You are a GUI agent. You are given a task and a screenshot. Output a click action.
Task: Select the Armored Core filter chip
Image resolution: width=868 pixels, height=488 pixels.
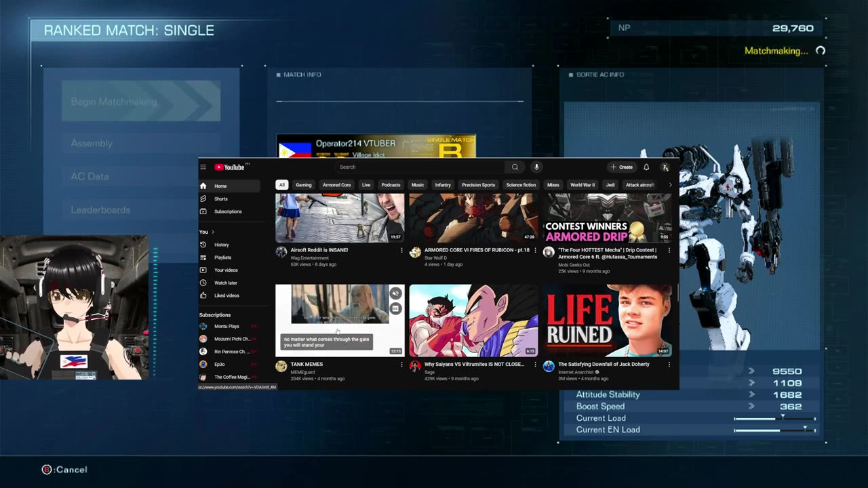337,185
